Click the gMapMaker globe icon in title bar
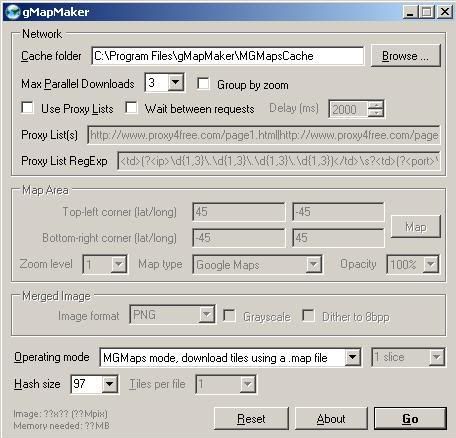 click(13, 12)
